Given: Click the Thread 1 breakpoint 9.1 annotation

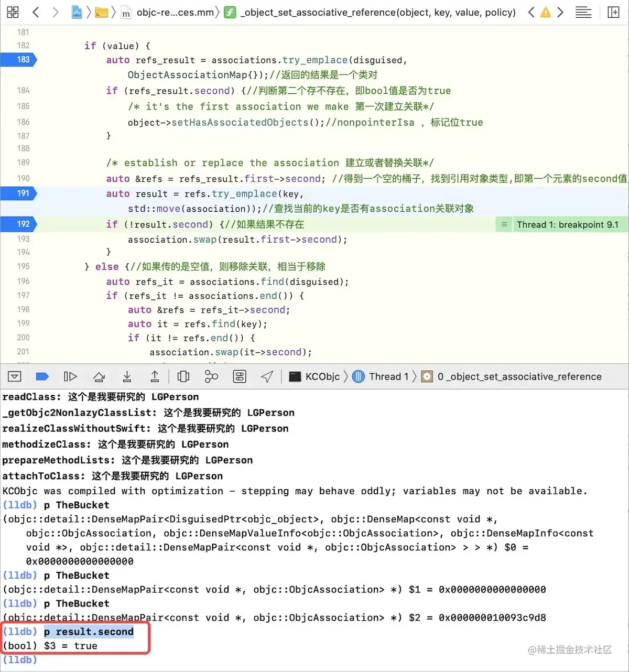Looking at the screenshot, I should click(x=561, y=225).
